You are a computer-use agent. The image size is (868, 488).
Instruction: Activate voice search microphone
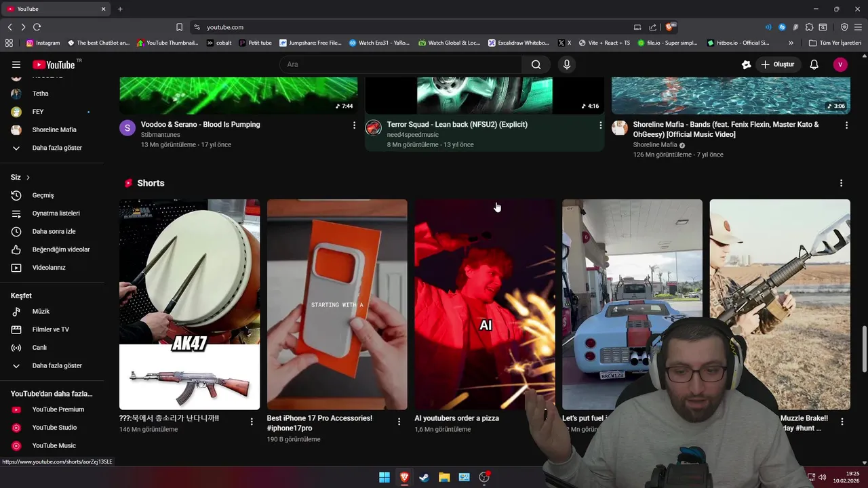[567, 64]
